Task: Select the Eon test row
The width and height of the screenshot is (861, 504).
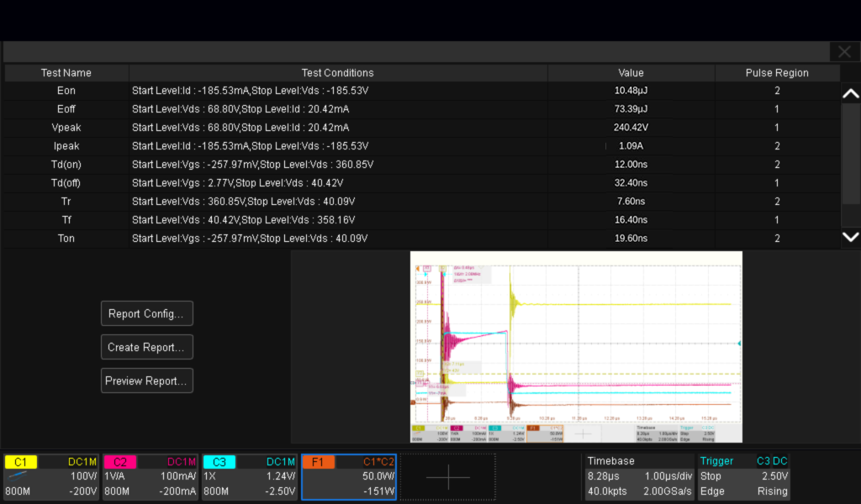Action: [66, 91]
